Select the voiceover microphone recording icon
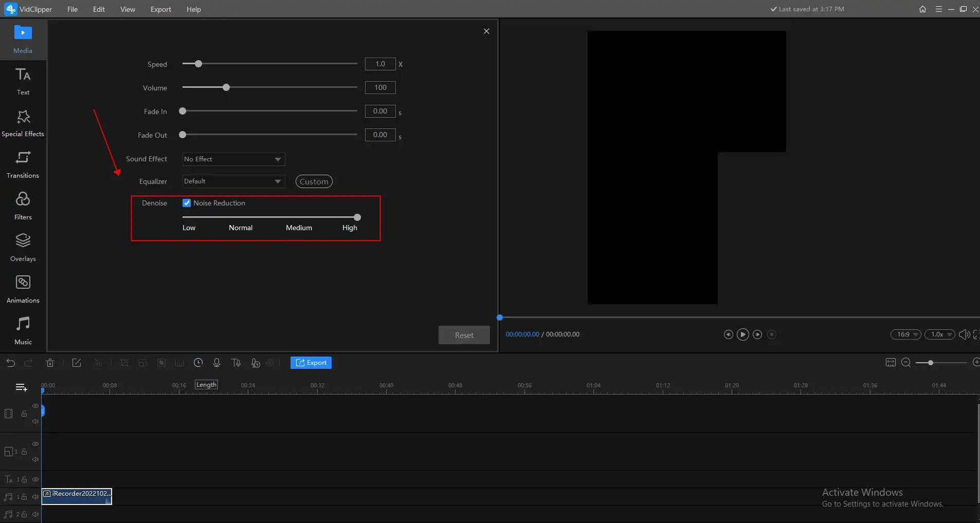980x523 pixels. point(217,363)
